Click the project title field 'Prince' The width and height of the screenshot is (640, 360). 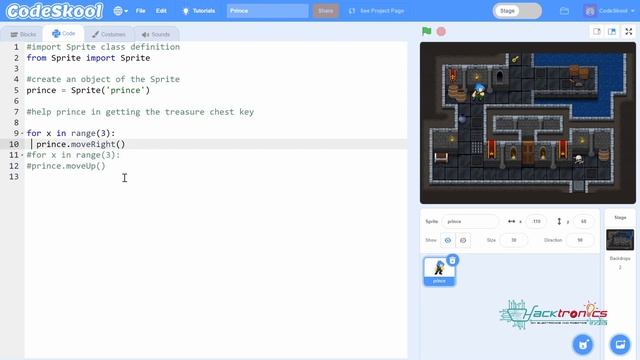(x=267, y=11)
